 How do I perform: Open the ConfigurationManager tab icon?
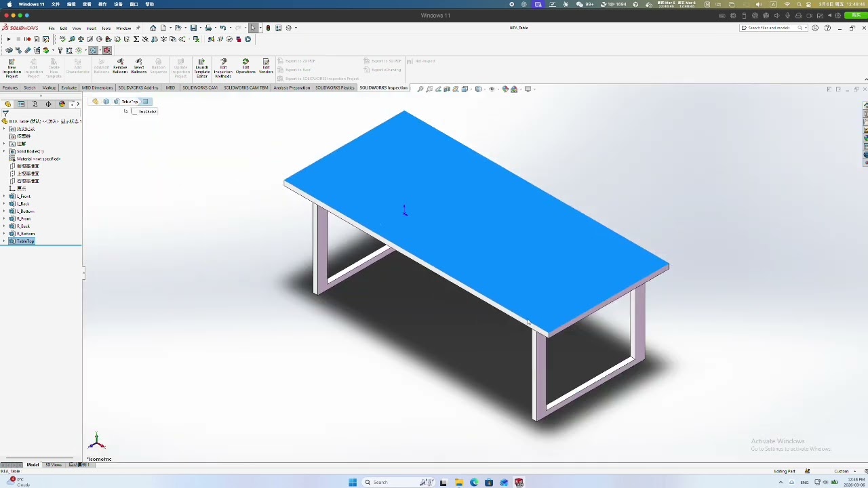35,104
